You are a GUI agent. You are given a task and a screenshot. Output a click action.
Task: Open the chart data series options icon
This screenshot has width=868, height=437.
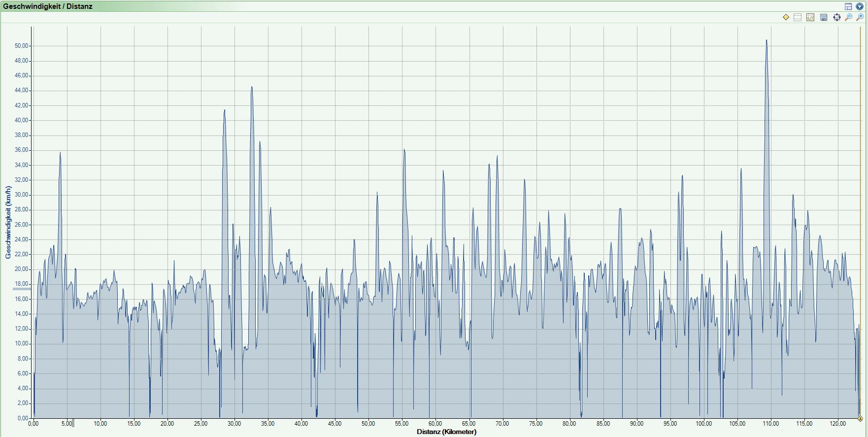click(810, 17)
